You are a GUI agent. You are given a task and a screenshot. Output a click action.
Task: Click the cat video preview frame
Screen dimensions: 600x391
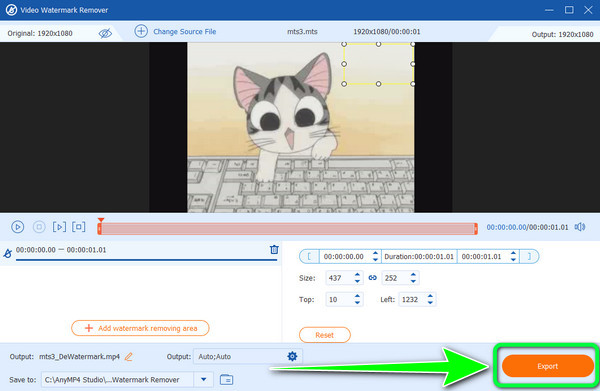[x=300, y=127]
